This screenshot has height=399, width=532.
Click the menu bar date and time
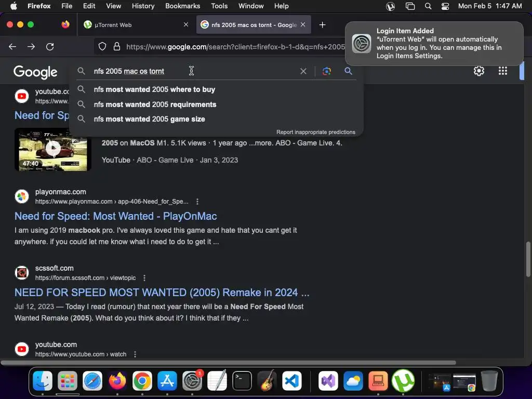[x=490, y=6]
